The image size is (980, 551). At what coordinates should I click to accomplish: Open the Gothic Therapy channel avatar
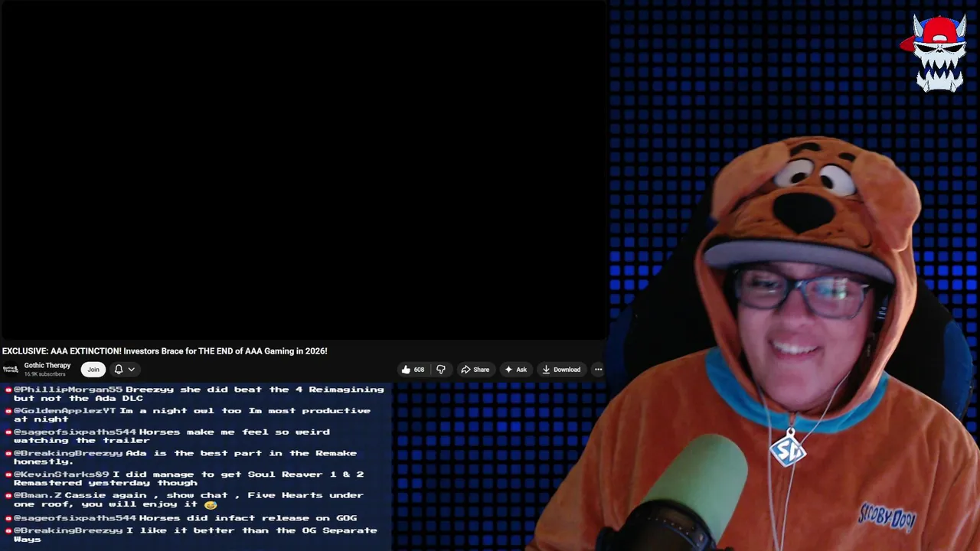(11, 370)
